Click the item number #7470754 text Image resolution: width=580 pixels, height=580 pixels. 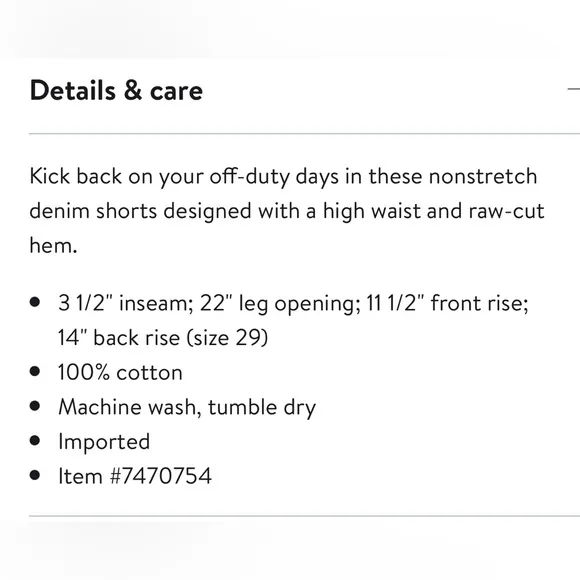coord(161,476)
